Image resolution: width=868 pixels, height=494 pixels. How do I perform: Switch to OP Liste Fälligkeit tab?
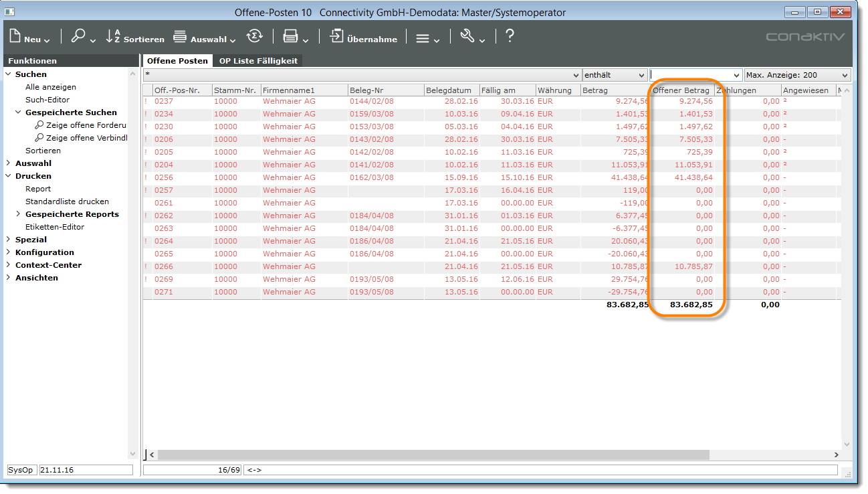(x=258, y=61)
